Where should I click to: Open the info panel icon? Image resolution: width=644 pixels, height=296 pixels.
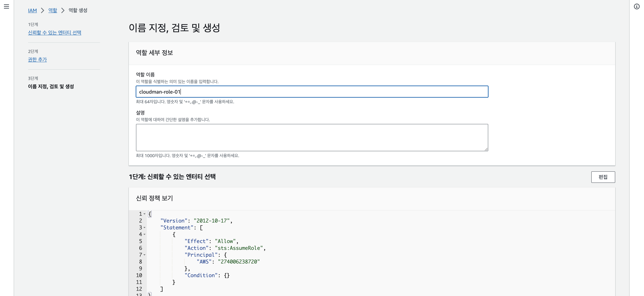636,6
